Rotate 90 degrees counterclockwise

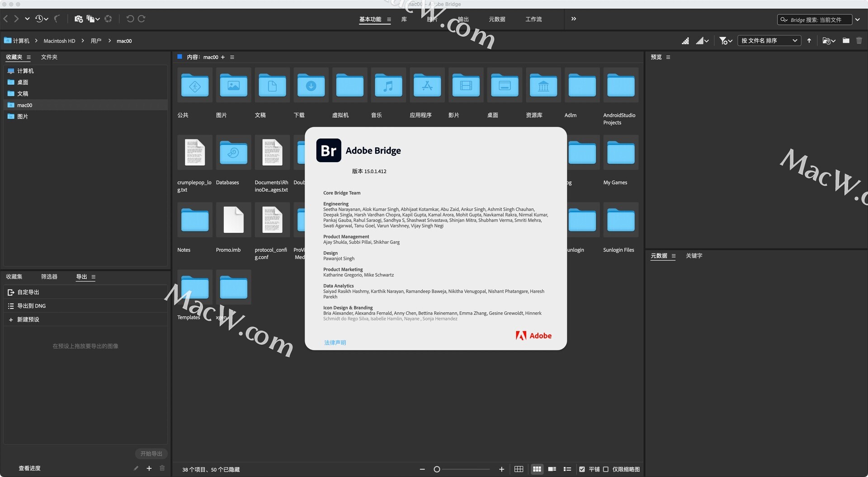[130, 19]
